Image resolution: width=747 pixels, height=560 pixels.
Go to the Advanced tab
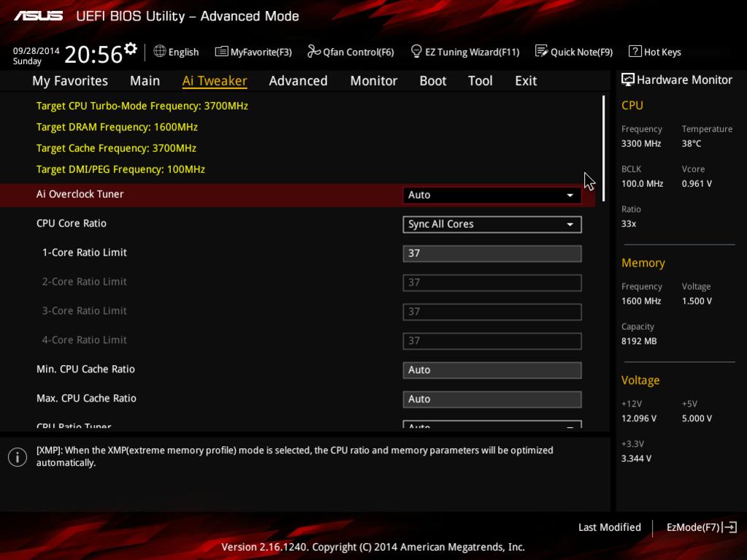tap(298, 81)
